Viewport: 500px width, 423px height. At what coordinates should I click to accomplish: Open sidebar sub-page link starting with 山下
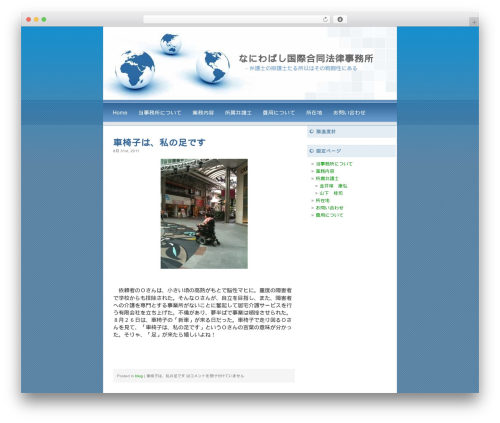[x=331, y=193]
